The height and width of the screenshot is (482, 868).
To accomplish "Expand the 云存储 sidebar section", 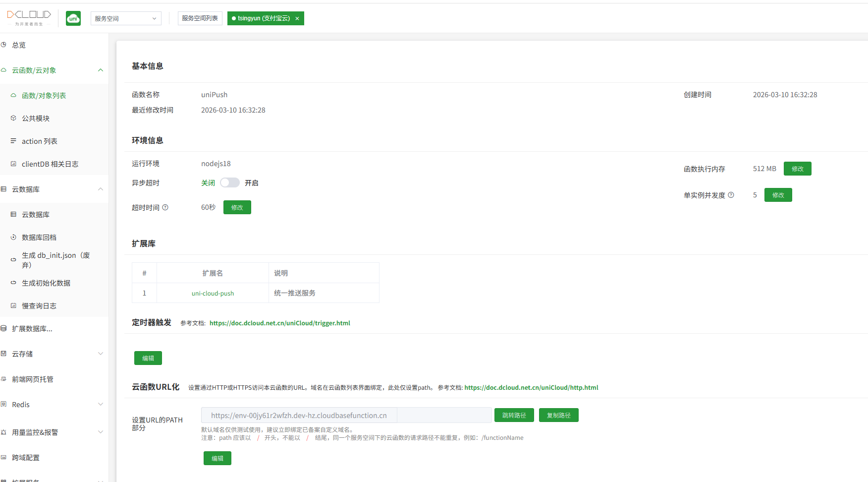I will 101,354.
